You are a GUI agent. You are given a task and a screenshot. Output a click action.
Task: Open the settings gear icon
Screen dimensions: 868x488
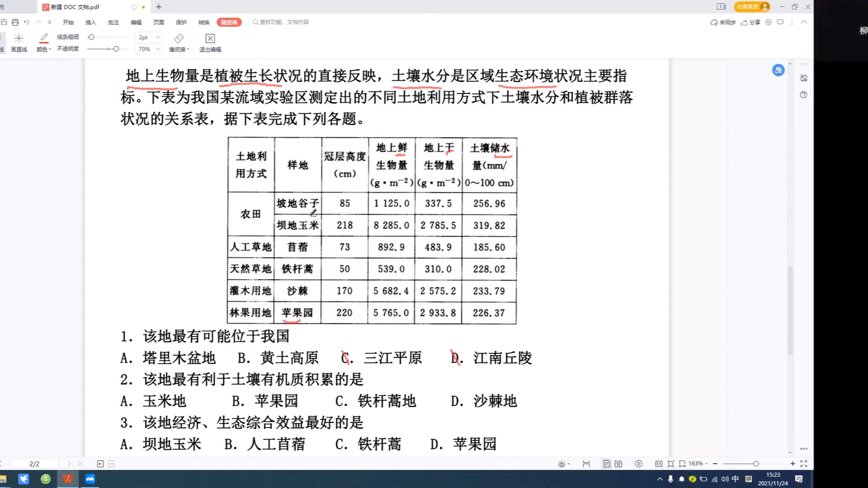pos(768,22)
